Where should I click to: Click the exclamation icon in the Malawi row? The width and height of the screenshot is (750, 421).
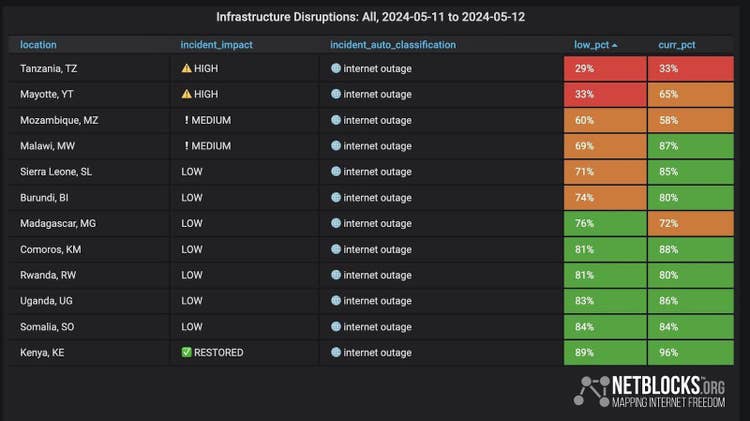[186, 146]
